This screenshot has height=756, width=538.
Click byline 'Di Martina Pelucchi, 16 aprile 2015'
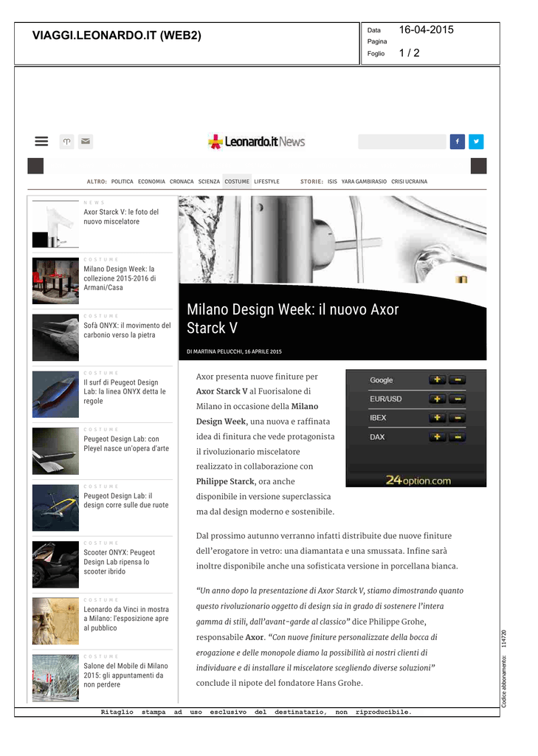pos(234,351)
